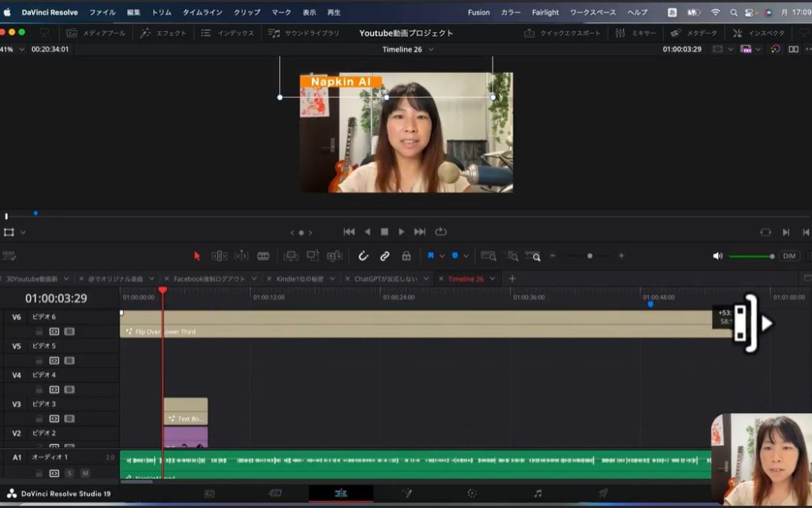
Task: Solo audio track A1 with S button
Action: 69,473
